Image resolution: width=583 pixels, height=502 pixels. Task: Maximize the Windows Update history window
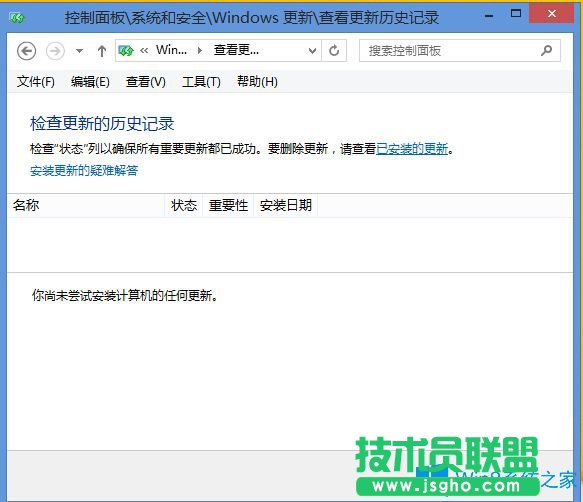(516, 14)
